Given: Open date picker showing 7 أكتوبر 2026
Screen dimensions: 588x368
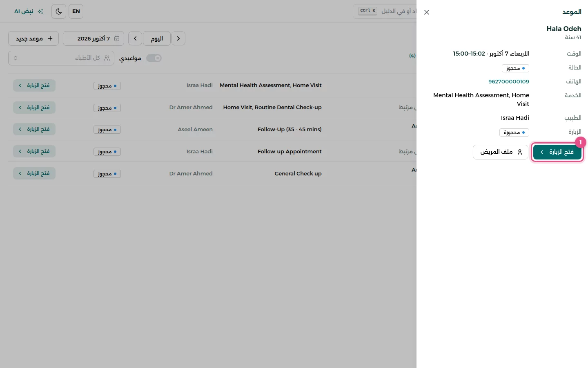Looking at the screenshot, I should click(x=94, y=38).
